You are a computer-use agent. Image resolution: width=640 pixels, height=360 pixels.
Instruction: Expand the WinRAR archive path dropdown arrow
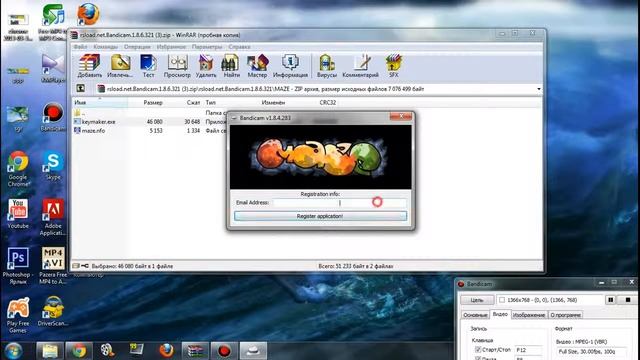point(539,89)
